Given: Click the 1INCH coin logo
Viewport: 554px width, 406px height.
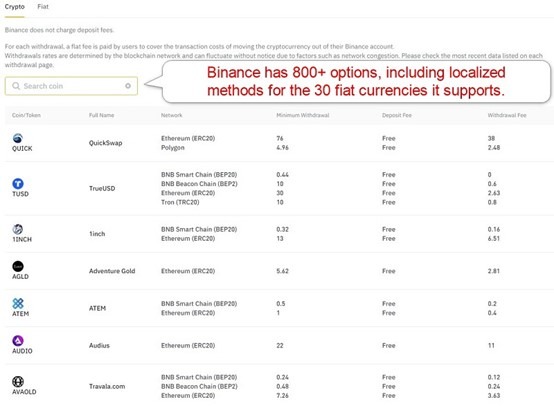Looking at the screenshot, I should coord(18,229).
